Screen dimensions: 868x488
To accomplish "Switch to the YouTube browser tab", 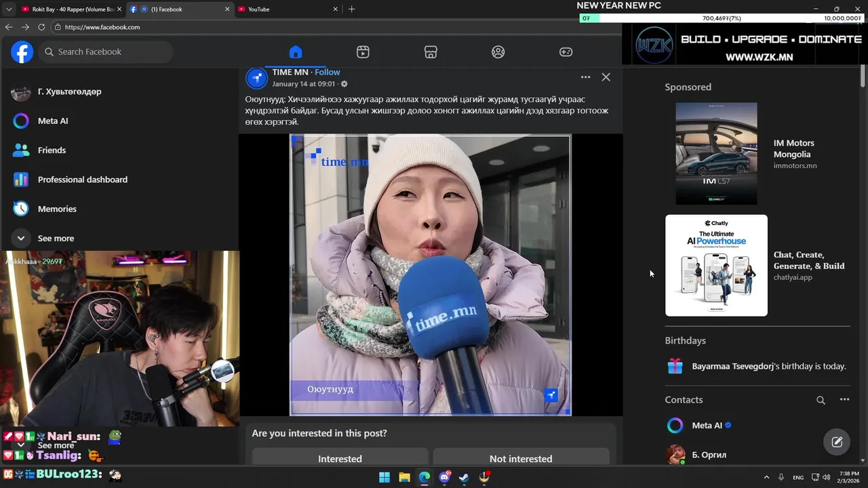I will pos(288,9).
